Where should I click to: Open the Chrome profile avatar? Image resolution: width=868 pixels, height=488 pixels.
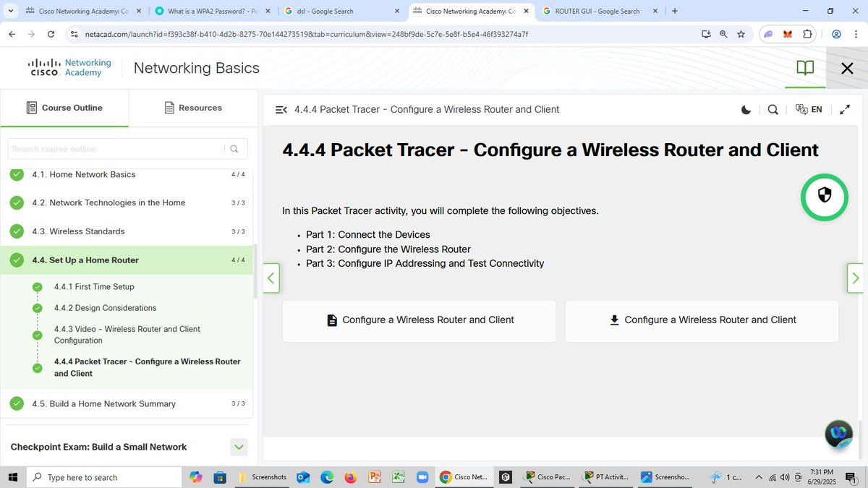pyautogui.click(x=836, y=34)
